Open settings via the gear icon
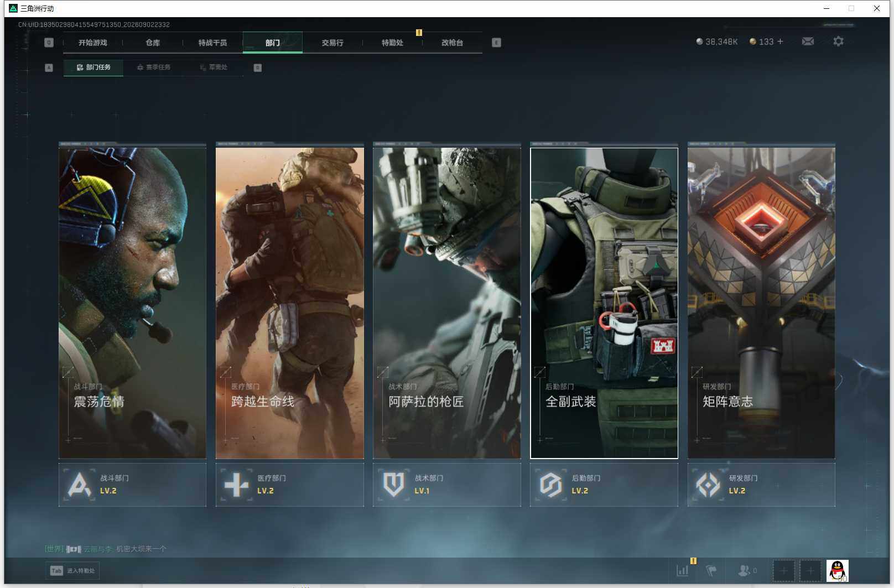This screenshot has width=894, height=588. 838,41
